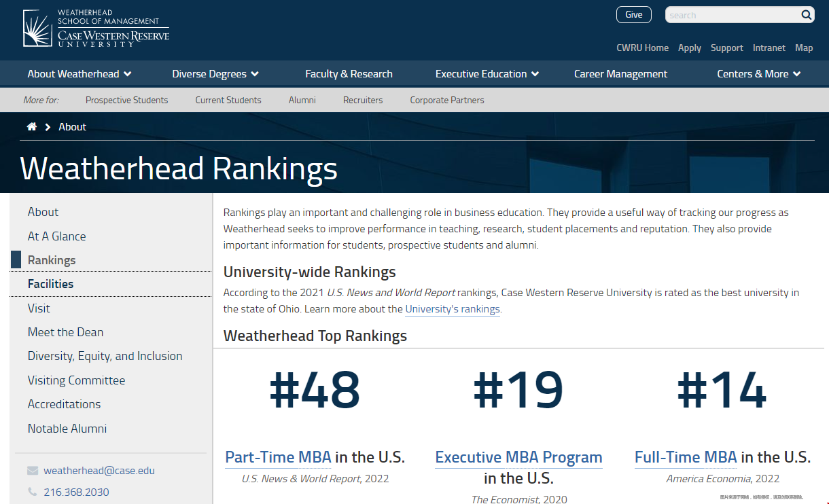Select Alumni in the More for bar
The image size is (829, 504).
(x=302, y=100)
